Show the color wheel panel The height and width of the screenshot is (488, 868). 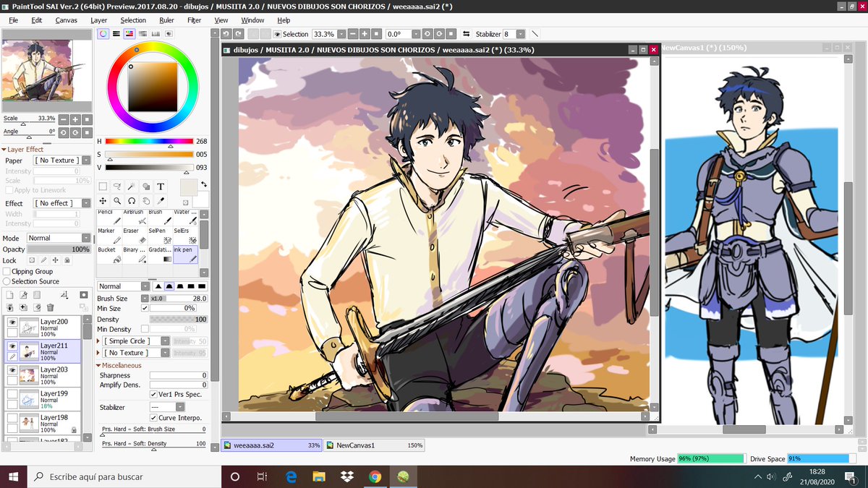(103, 33)
